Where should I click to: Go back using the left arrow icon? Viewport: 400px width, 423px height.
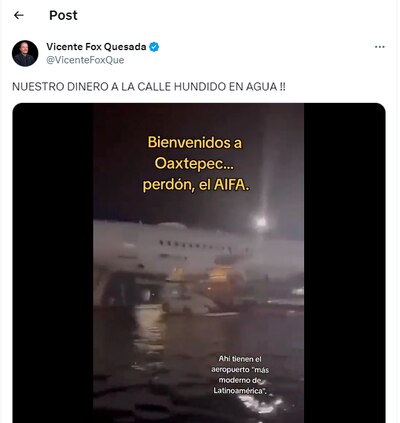19,15
